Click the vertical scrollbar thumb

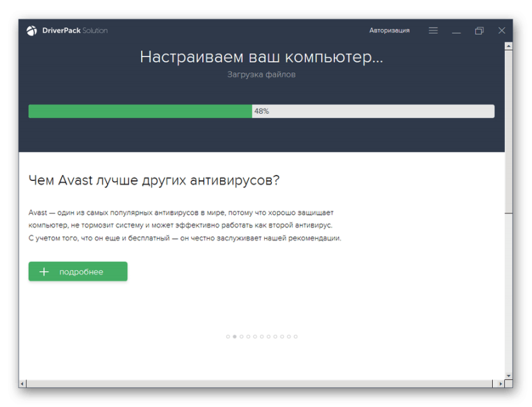[508, 132]
